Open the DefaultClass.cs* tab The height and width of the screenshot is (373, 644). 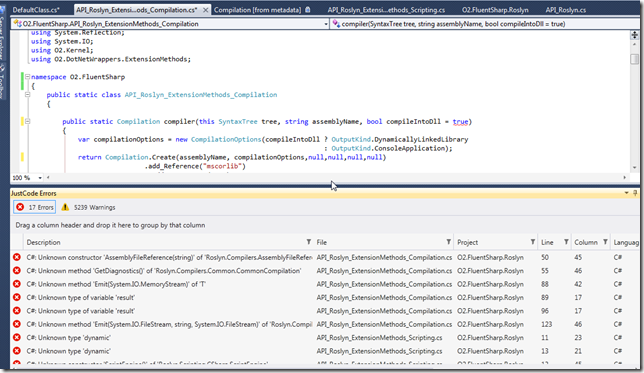tap(36, 9)
